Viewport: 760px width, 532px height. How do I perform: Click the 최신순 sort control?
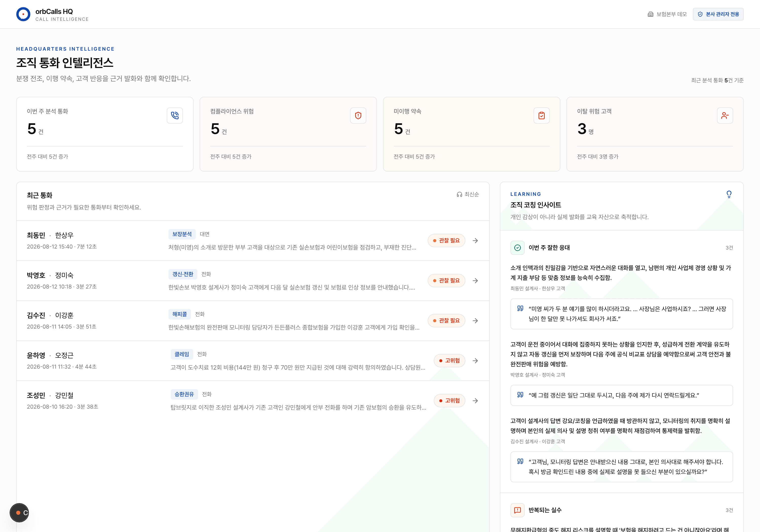468,195
